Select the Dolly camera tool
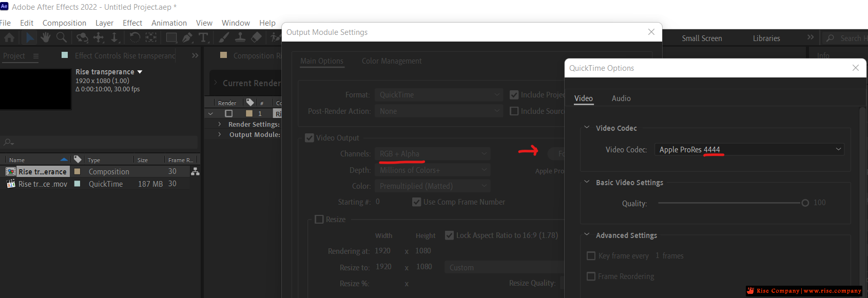This screenshot has height=298, width=868. pyautogui.click(x=114, y=37)
